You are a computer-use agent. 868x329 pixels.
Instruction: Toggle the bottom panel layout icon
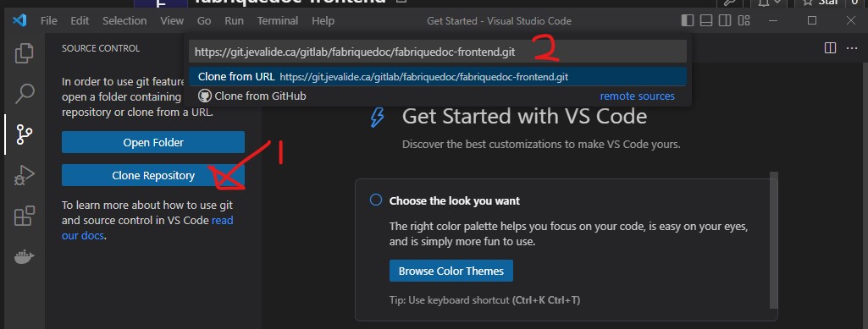click(705, 21)
